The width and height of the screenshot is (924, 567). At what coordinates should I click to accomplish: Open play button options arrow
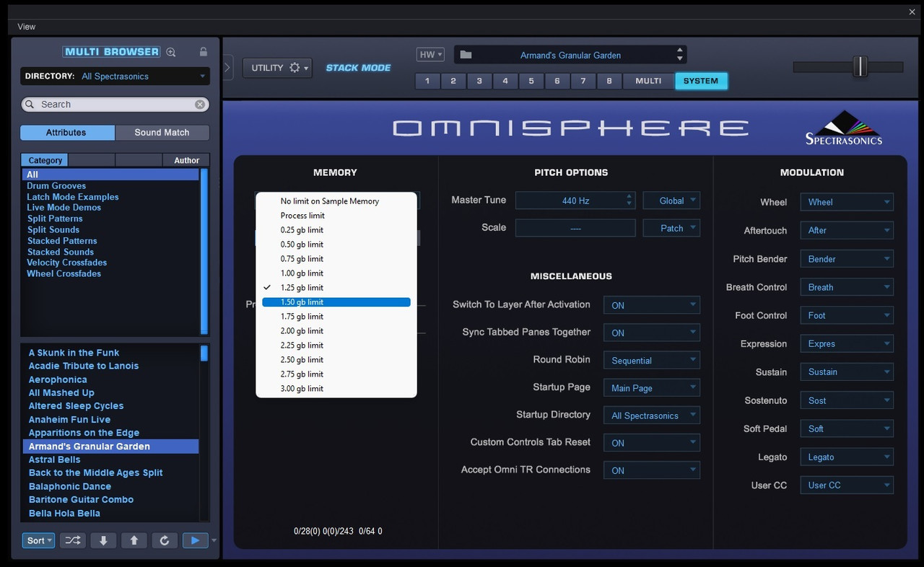214,540
